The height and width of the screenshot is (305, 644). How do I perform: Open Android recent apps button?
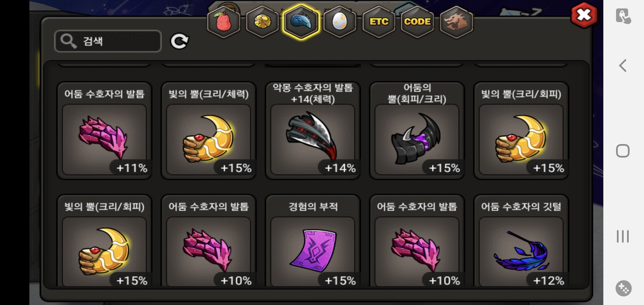pos(623,236)
